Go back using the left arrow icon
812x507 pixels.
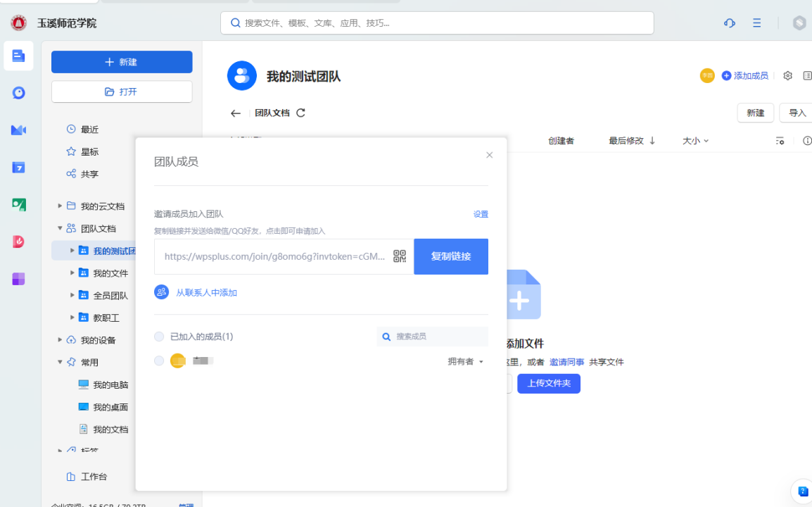(x=236, y=113)
